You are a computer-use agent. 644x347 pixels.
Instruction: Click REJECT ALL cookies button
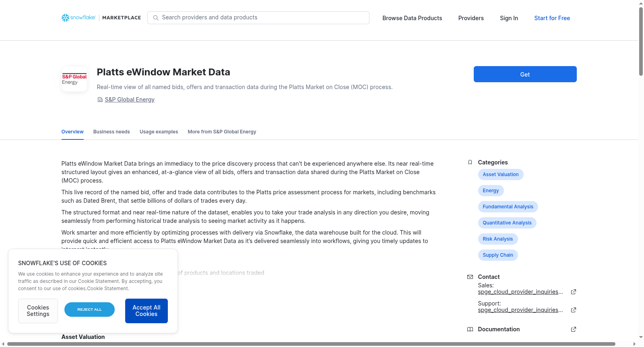[89, 310]
